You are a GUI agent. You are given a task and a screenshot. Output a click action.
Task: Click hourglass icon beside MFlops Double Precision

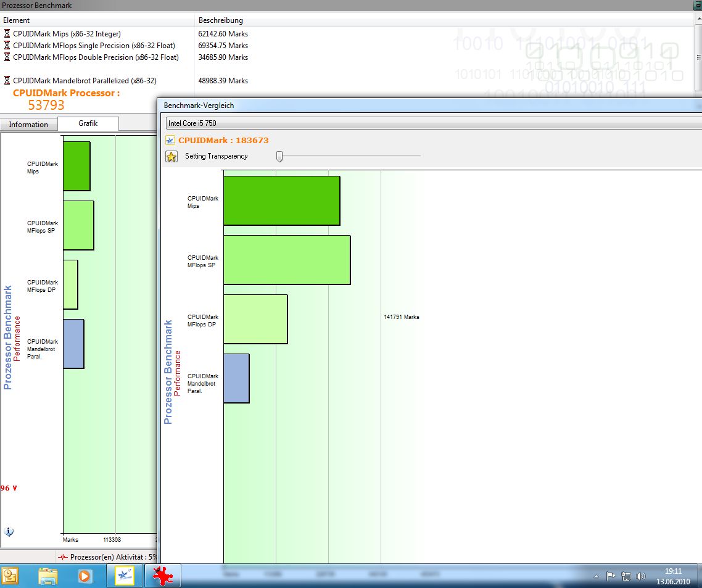pos(7,57)
